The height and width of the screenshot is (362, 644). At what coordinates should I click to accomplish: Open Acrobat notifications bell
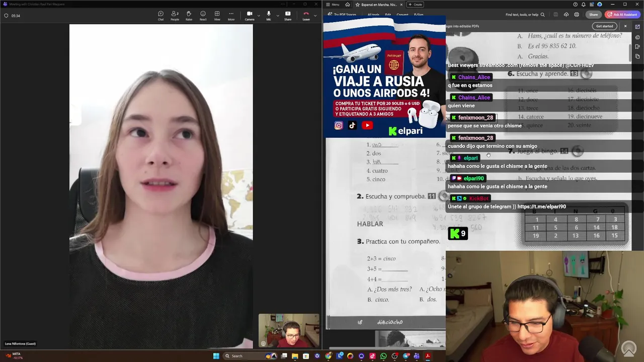point(584,5)
